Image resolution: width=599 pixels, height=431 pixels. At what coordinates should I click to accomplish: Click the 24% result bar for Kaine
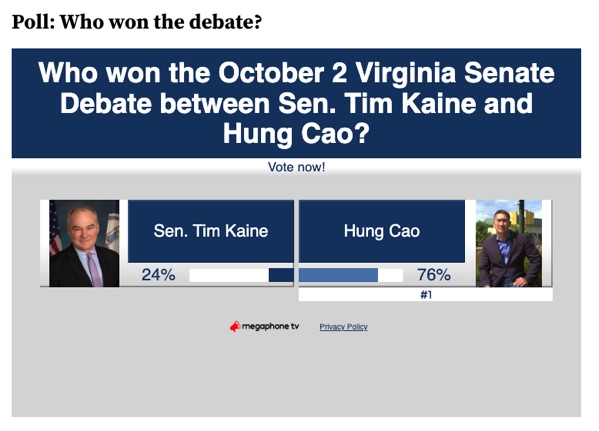click(241, 275)
